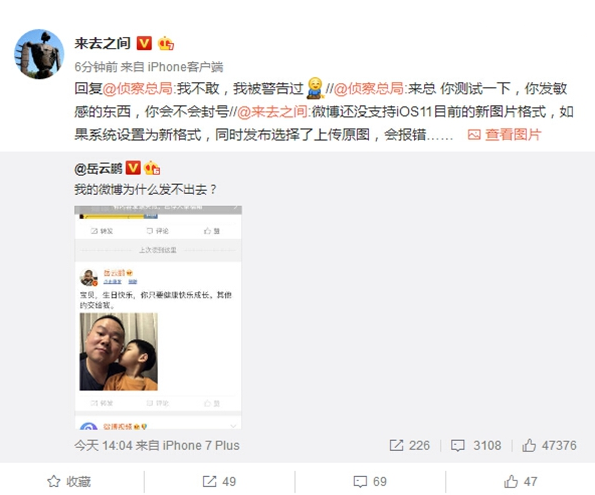Open the original post's 3108 comments

(476, 445)
